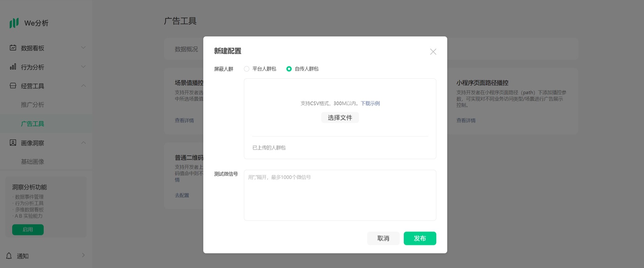Click the 行为分析 bar chart icon
This screenshot has width=644, height=268.
point(13,67)
